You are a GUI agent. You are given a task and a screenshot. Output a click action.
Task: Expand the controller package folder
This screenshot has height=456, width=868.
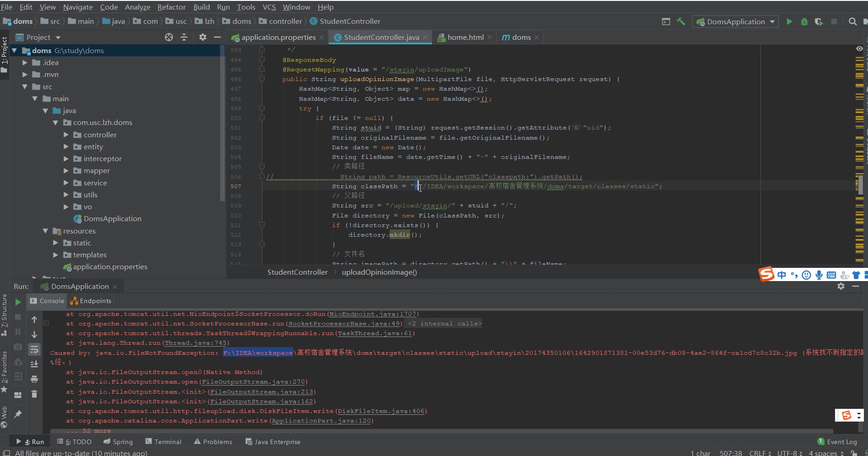(66, 135)
